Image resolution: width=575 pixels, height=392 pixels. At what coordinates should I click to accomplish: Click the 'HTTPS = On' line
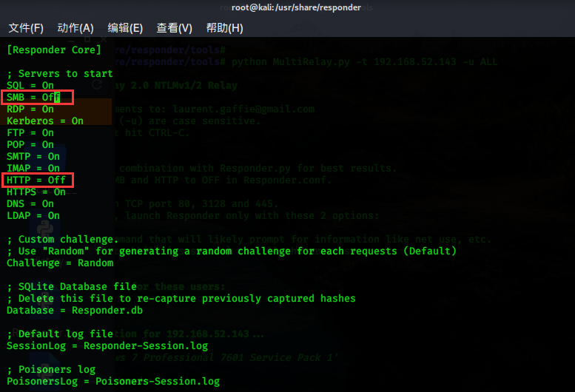tap(36, 192)
